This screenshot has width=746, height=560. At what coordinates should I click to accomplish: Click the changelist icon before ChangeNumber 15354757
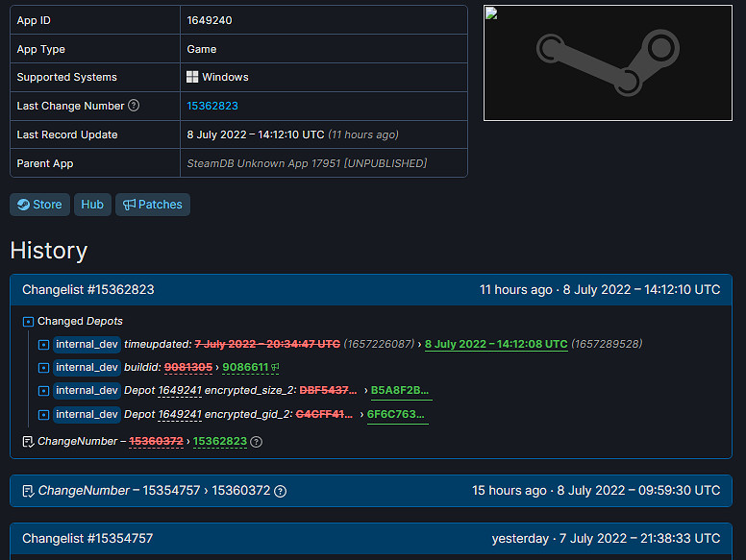(x=28, y=491)
